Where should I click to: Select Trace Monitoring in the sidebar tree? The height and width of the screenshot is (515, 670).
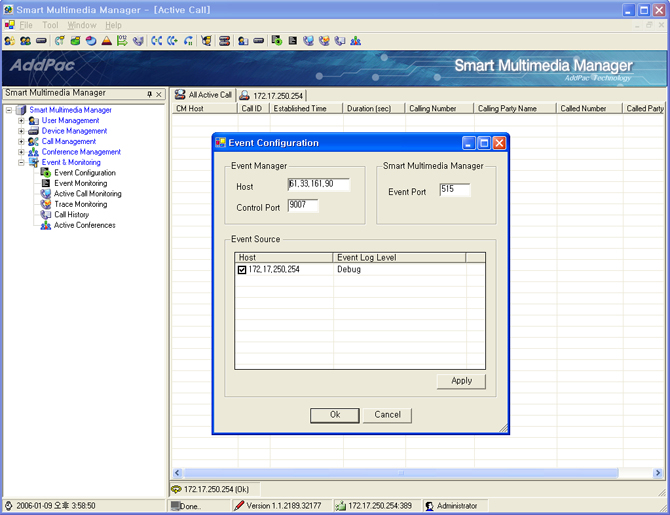(80, 204)
